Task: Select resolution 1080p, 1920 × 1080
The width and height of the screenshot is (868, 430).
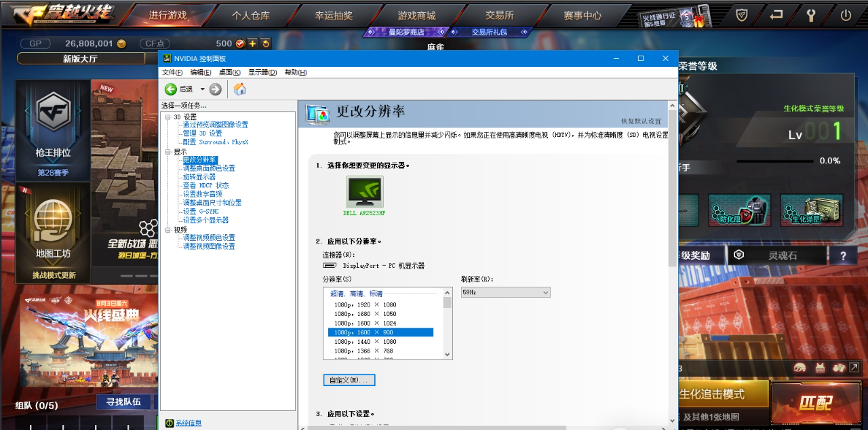Action: [380, 305]
